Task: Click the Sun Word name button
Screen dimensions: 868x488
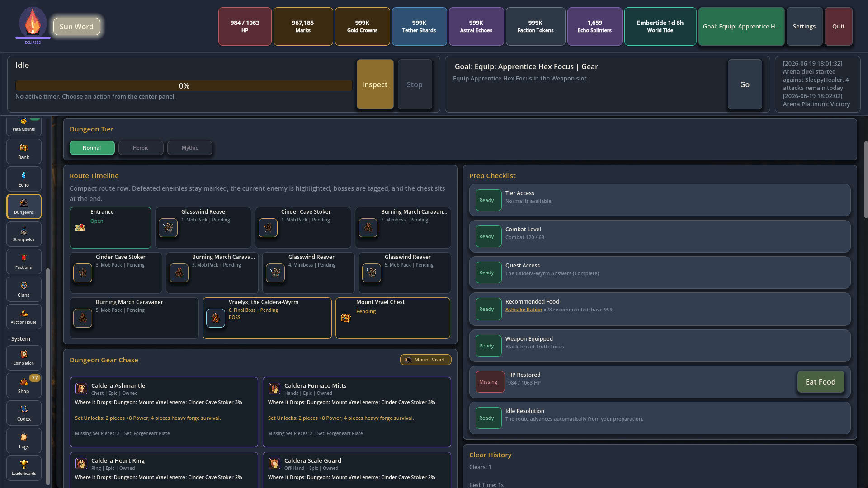Action: 76,27
